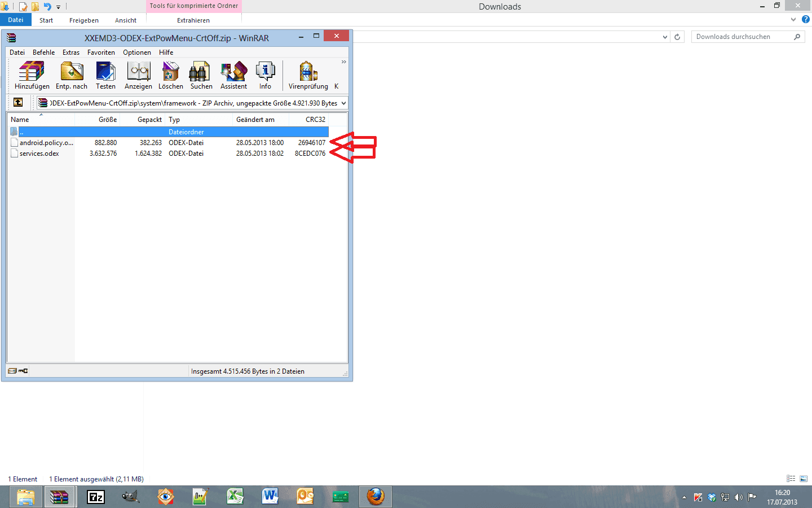Click the CRC32 value 8CEDC076
The image size is (812, 508).
310,154
